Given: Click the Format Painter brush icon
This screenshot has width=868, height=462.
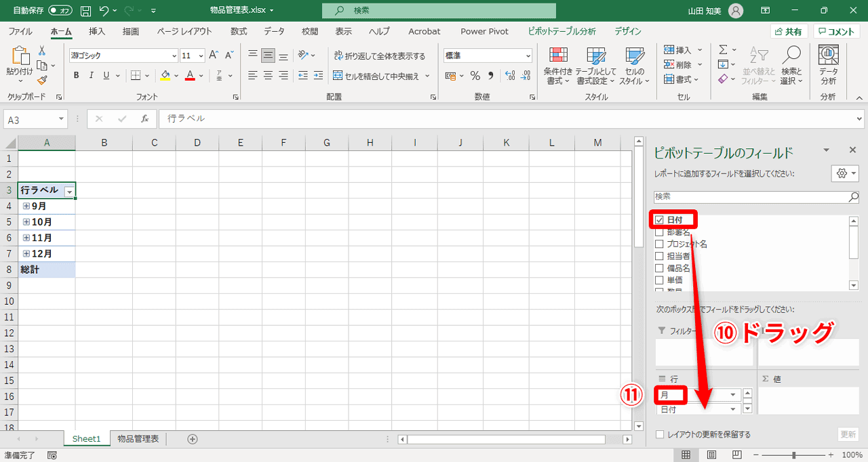Looking at the screenshot, I should coord(42,80).
